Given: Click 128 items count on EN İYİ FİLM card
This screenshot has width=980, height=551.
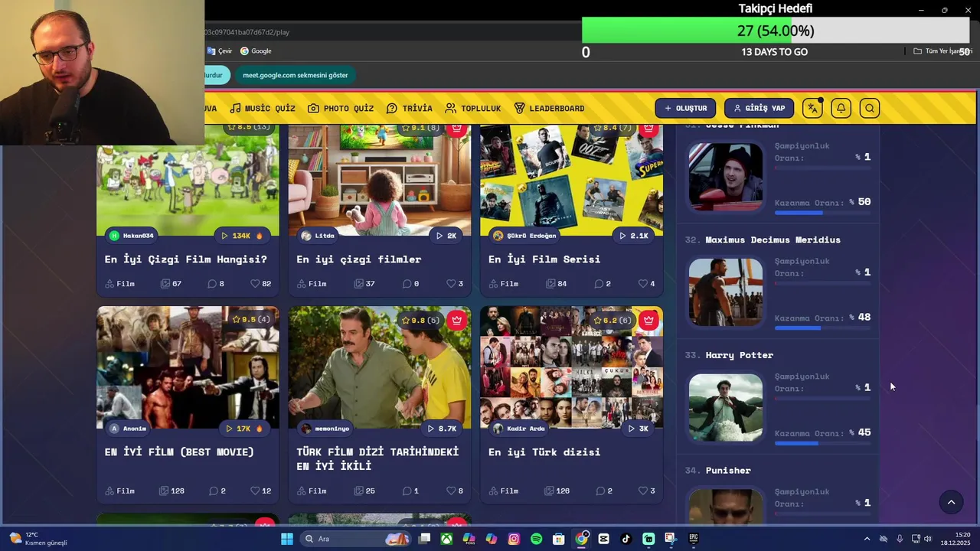Looking at the screenshot, I should point(171,491).
